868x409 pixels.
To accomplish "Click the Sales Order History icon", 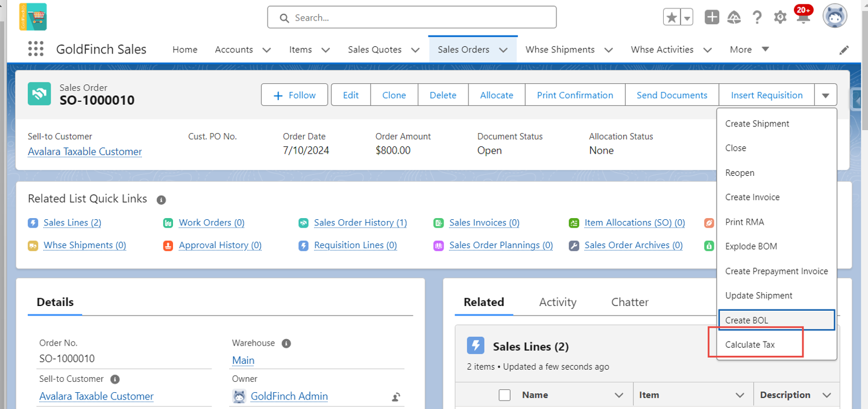I will (304, 223).
